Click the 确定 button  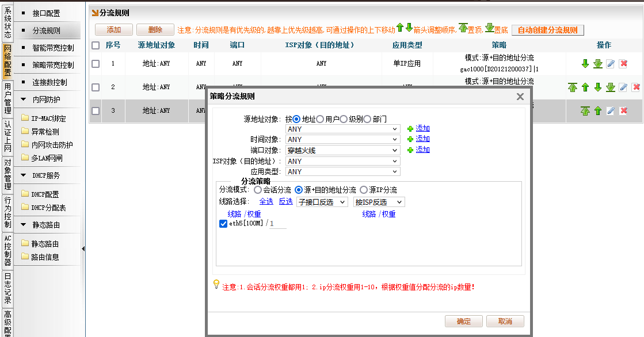[x=464, y=321]
